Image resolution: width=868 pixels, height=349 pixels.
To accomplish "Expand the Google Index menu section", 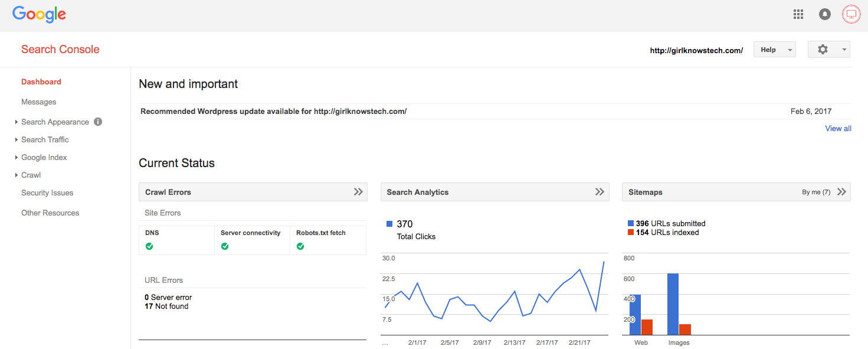I will (44, 157).
